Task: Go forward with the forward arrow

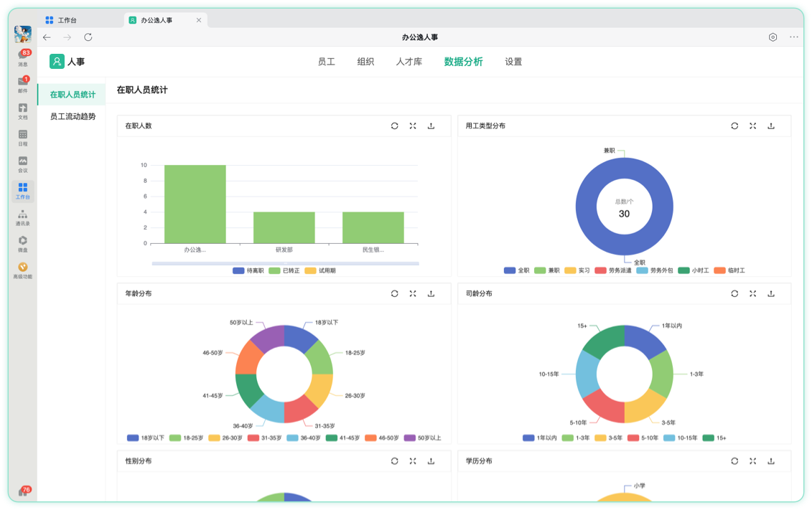Action: 67,37
